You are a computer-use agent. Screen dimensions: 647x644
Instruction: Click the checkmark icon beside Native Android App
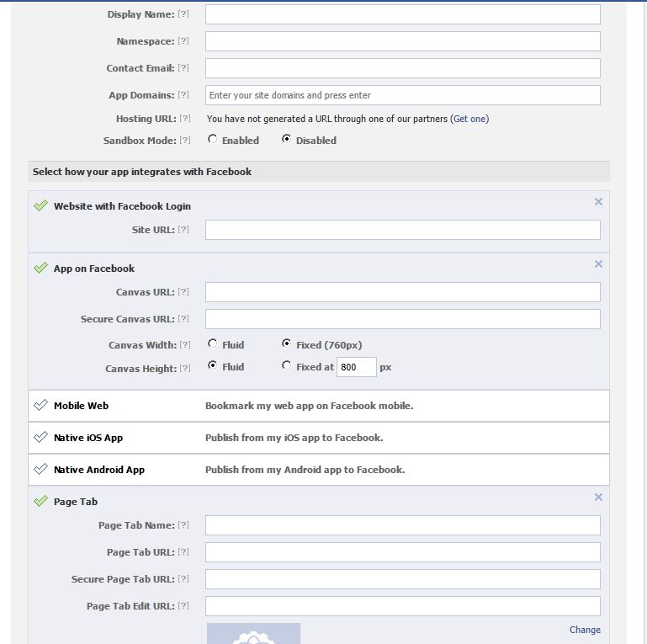[x=40, y=469]
